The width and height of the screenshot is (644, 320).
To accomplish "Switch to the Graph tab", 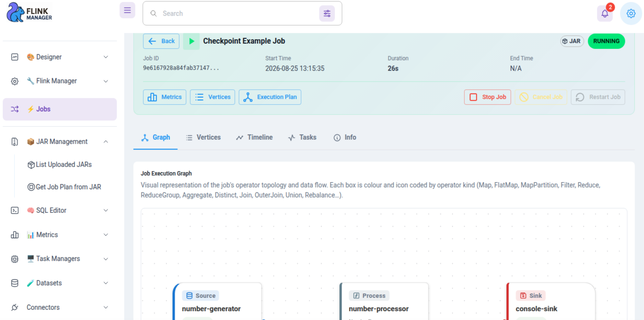I will [x=155, y=137].
